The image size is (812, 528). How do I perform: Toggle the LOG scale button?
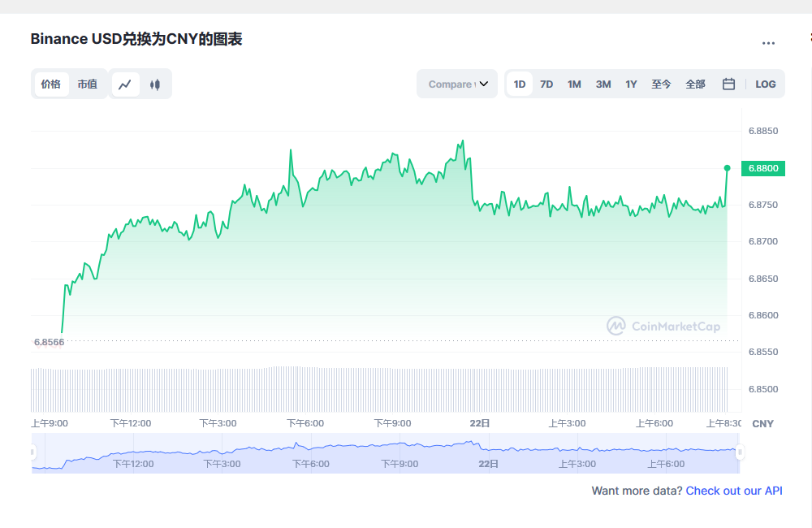pyautogui.click(x=766, y=84)
